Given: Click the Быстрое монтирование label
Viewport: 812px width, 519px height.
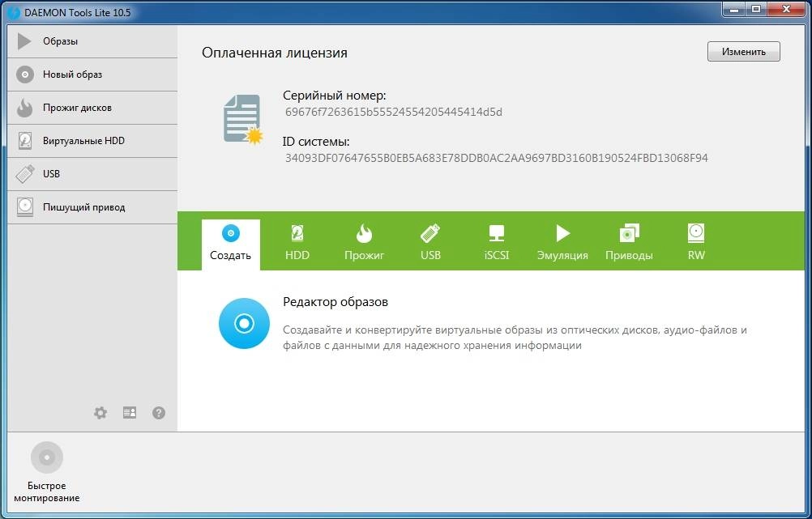Looking at the screenshot, I should [47, 492].
